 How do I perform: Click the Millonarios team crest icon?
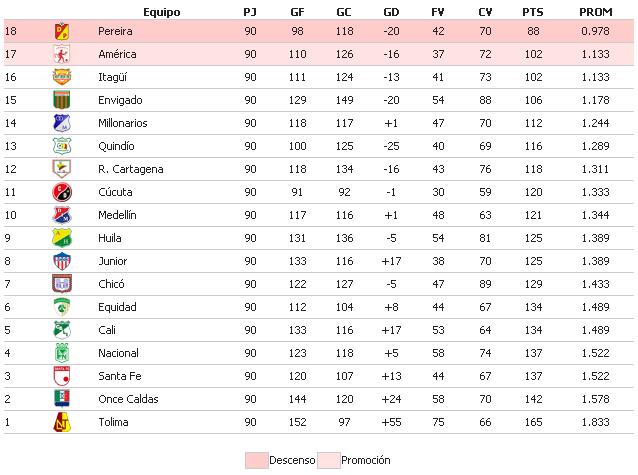(x=62, y=123)
